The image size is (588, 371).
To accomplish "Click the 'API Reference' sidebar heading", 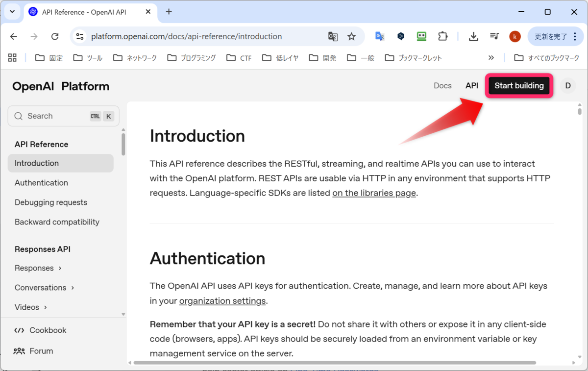I will pos(42,145).
